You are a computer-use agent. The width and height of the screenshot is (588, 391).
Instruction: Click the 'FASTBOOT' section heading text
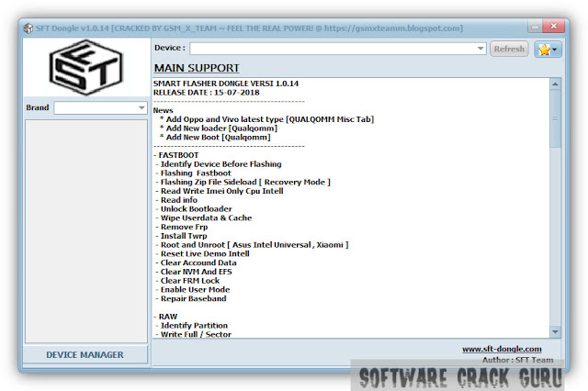tap(178, 155)
